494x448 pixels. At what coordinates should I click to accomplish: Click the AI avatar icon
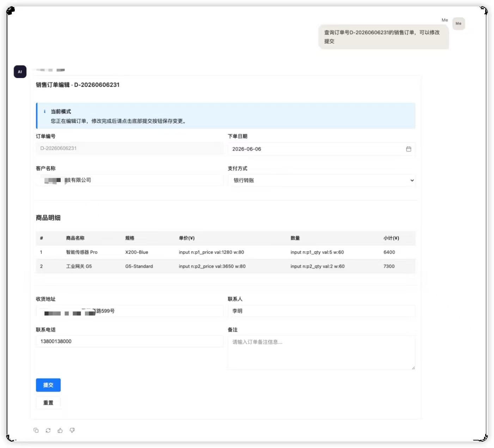(x=20, y=72)
